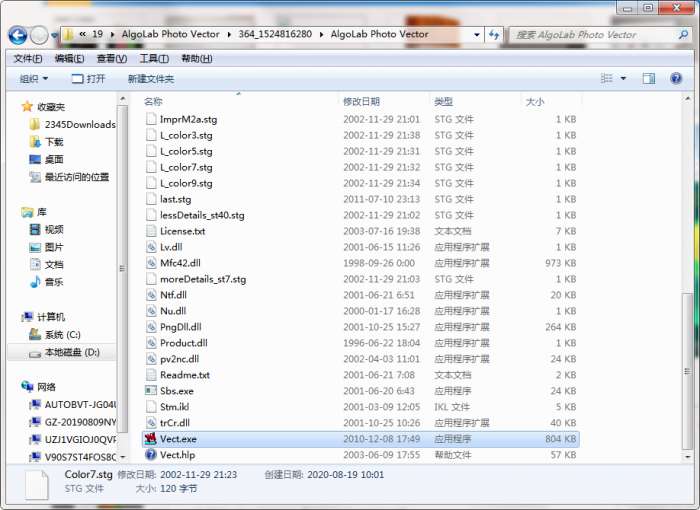Sort by 名称 column header
This screenshot has width=700, height=510.
(x=153, y=102)
